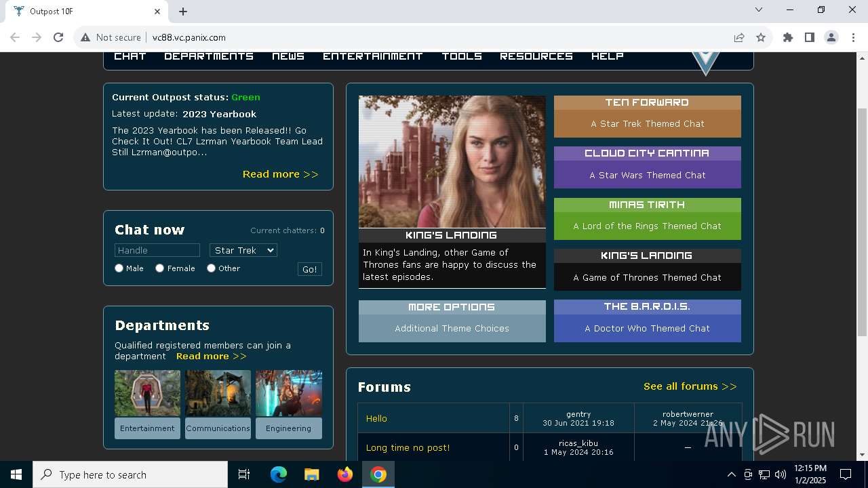Open the volume control in system tray
This screenshot has width=868, height=488.
point(781,474)
